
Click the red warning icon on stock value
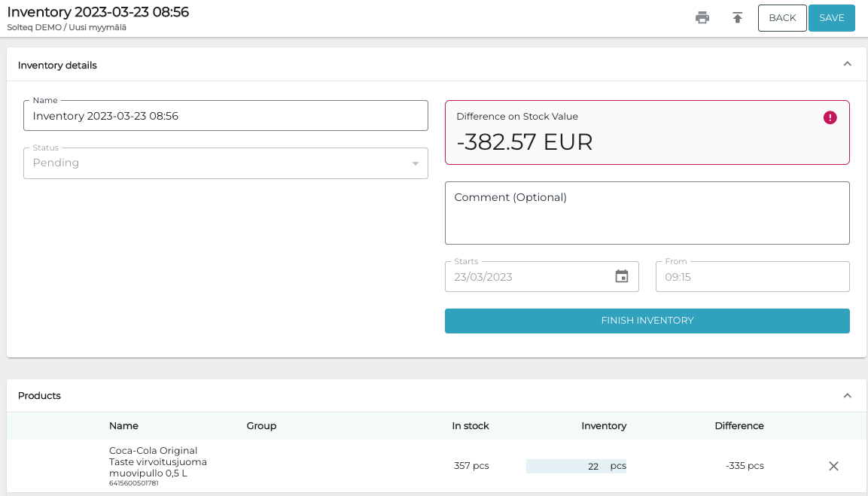click(x=830, y=117)
